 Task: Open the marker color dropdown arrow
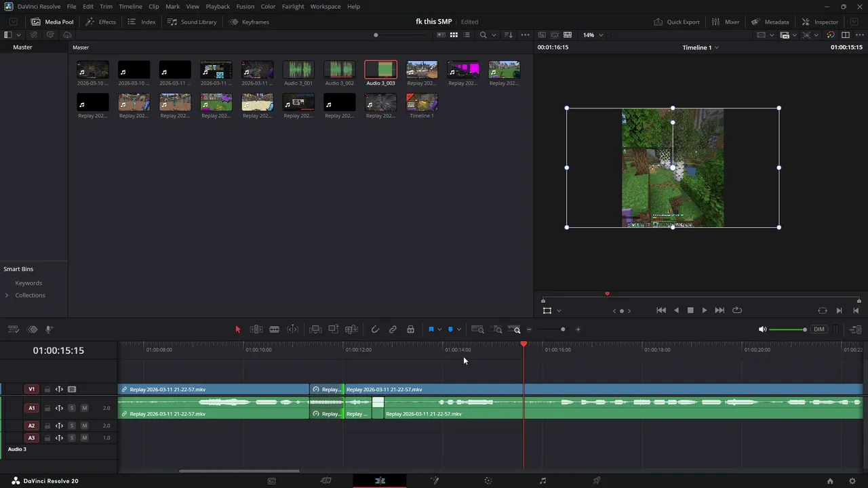click(459, 329)
